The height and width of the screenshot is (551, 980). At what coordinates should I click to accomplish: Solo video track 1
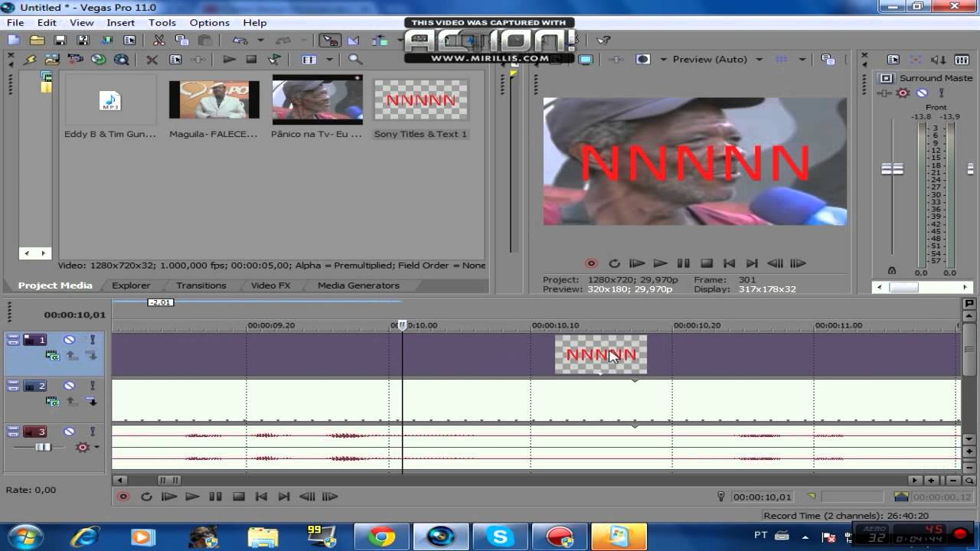pyautogui.click(x=92, y=340)
